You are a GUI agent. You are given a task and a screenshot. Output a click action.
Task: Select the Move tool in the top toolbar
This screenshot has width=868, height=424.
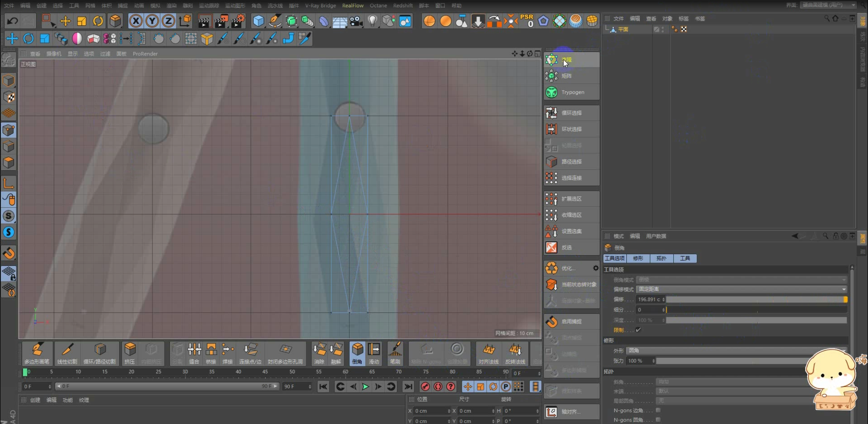65,21
